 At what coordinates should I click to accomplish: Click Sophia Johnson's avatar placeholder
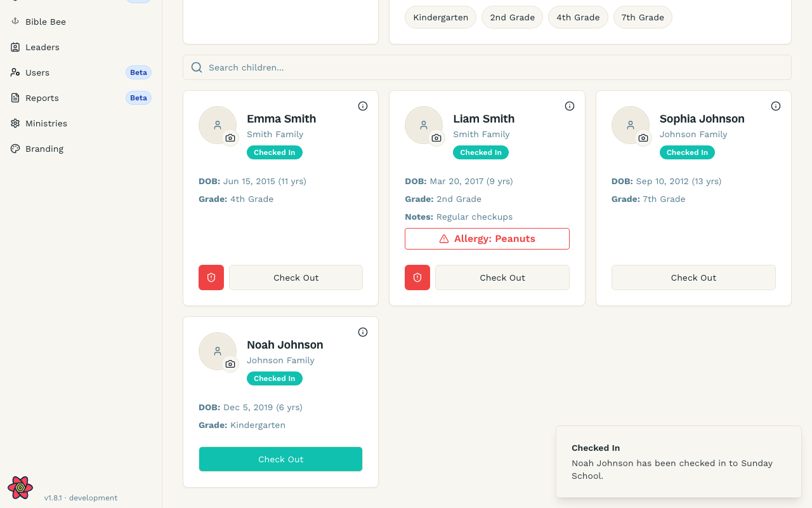[x=631, y=125]
